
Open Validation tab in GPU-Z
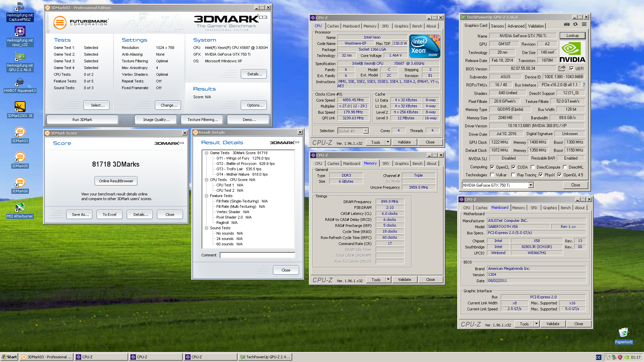(536, 26)
